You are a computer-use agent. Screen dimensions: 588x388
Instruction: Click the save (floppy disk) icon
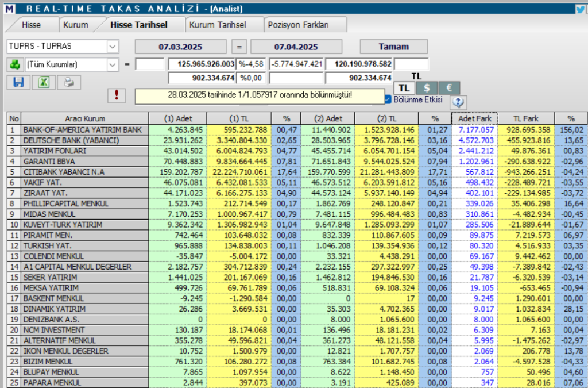tap(18, 82)
